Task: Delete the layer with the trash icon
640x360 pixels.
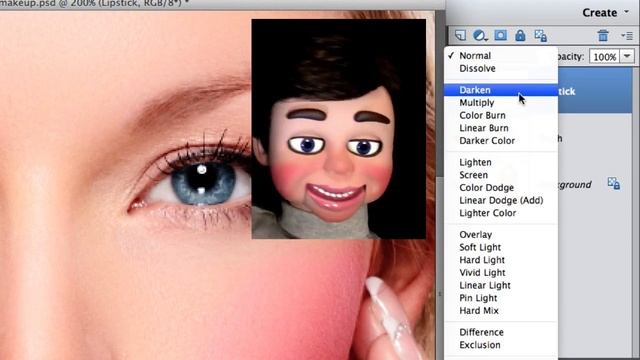Action: [x=603, y=36]
